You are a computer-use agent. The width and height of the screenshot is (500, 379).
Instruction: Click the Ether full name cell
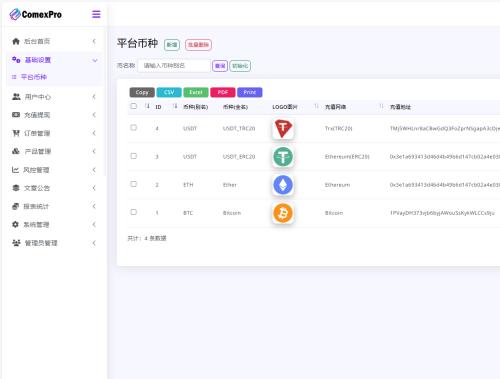click(x=230, y=185)
